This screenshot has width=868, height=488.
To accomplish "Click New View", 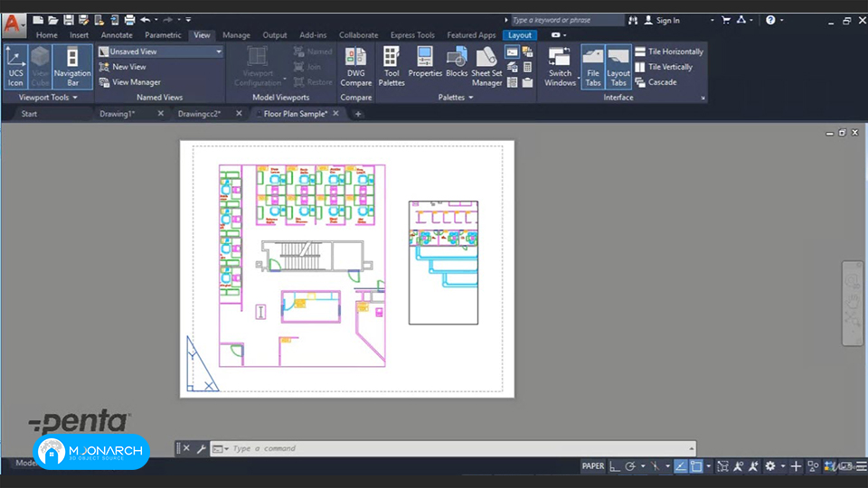I will click(122, 67).
